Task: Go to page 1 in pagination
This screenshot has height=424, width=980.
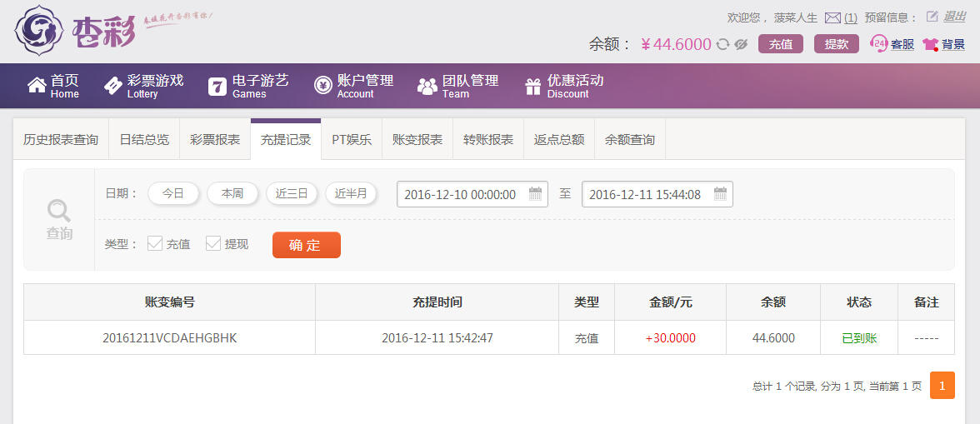Action: coord(942,386)
